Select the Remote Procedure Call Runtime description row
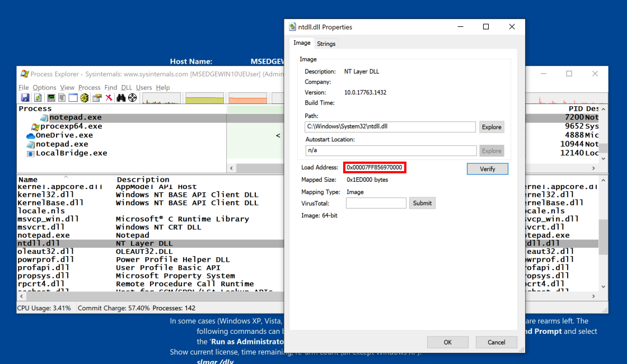Viewport: 627px width, 364px height. click(185, 284)
